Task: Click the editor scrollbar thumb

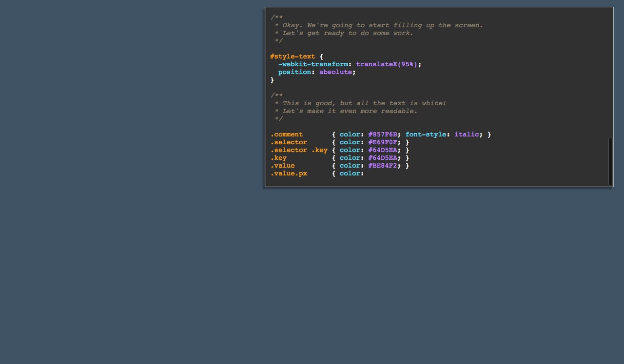Action: pyautogui.click(x=610, y=162)
